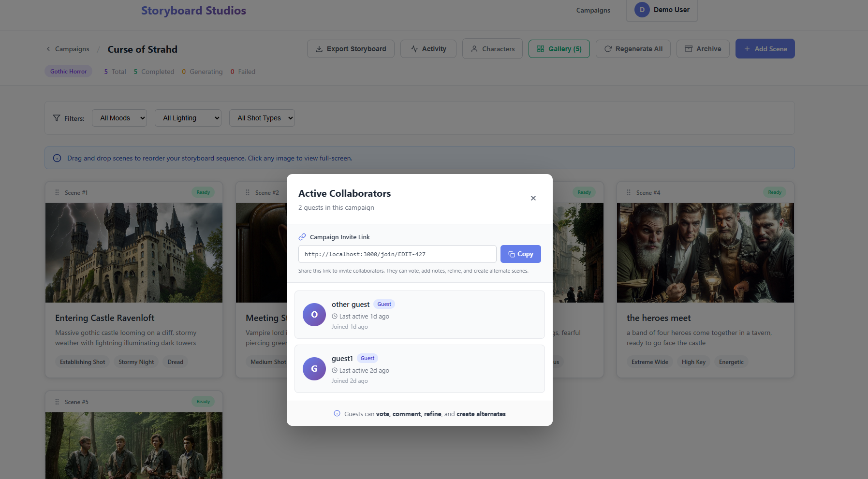
Task: Click the funnel Filters icon
Action: tap(57, 118)
